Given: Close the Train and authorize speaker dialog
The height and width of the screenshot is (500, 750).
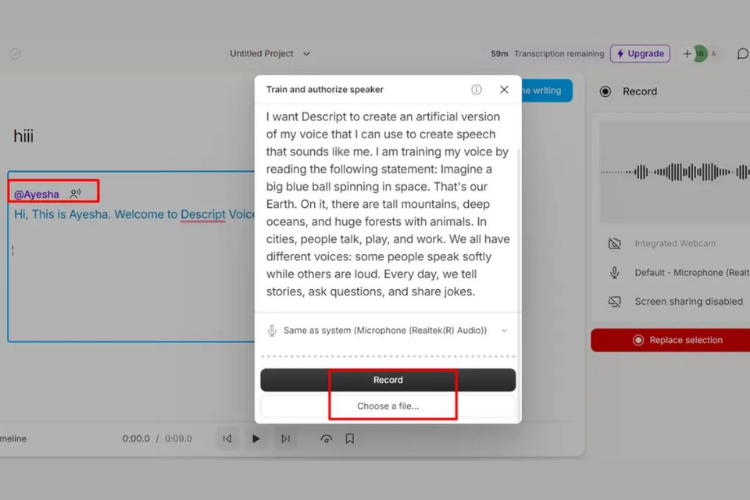Looking at the screenshot, I should tap(504, 89).
